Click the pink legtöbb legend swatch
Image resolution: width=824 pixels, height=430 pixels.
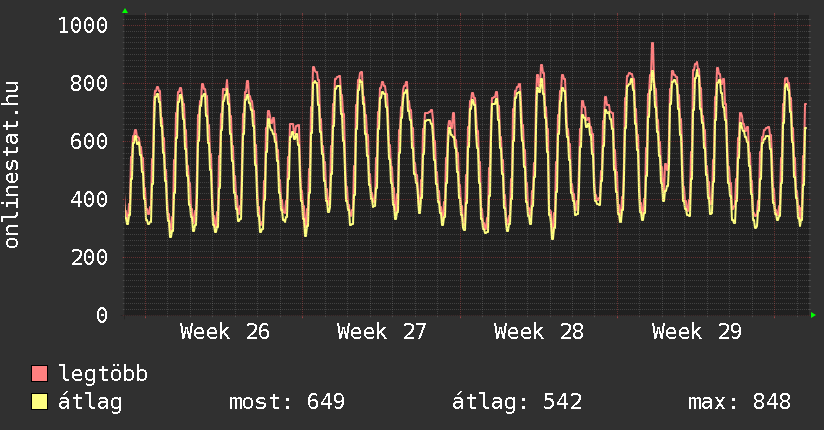[x=39, y=373]
